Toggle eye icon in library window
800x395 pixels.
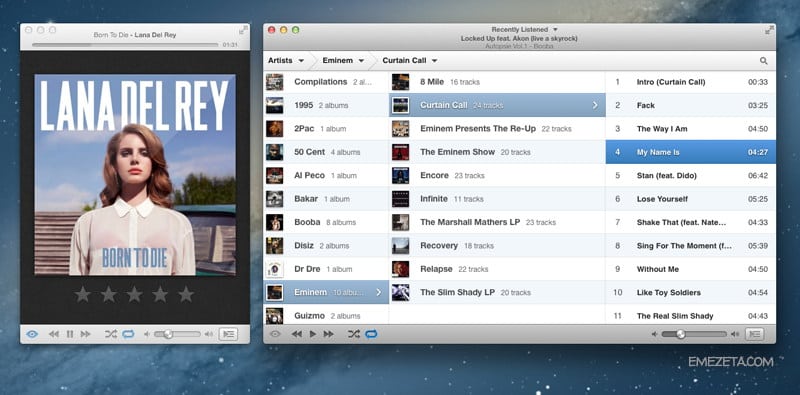[x=275, y=334]
